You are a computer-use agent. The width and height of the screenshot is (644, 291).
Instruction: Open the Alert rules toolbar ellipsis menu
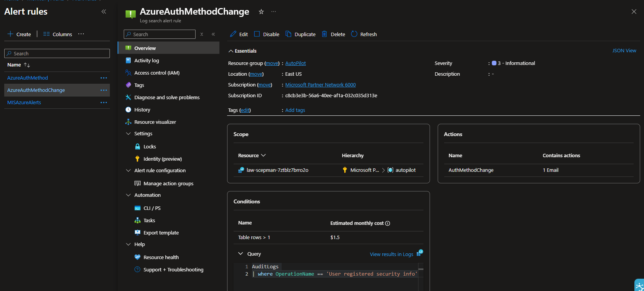pos(81,34)
